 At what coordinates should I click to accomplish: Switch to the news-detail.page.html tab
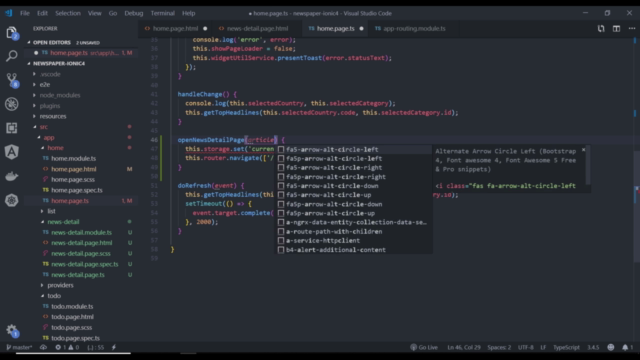(x=257, y=29)
